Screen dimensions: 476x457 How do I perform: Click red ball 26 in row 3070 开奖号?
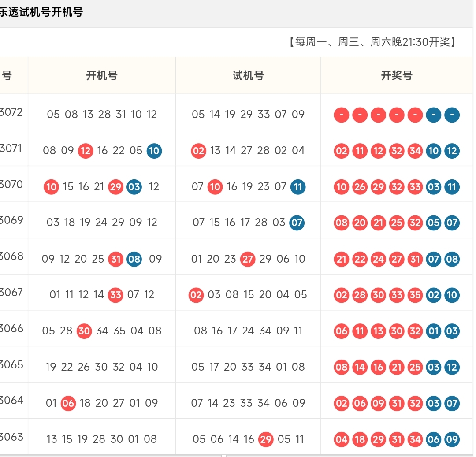tap(360, 187)
